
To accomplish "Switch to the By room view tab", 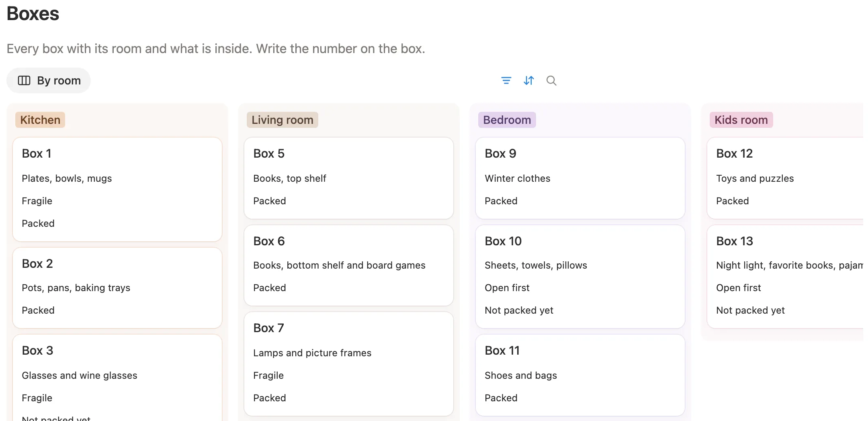I will pos(49,81).
